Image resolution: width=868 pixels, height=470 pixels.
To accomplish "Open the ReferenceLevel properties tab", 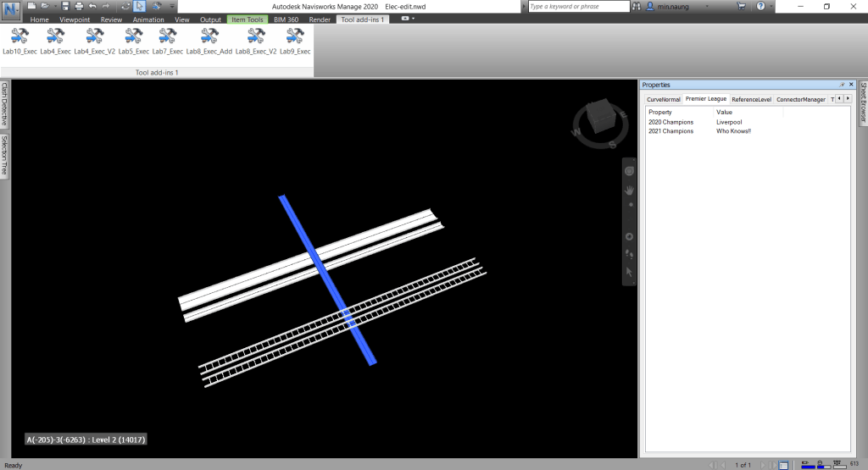I will tap(751, 99).
